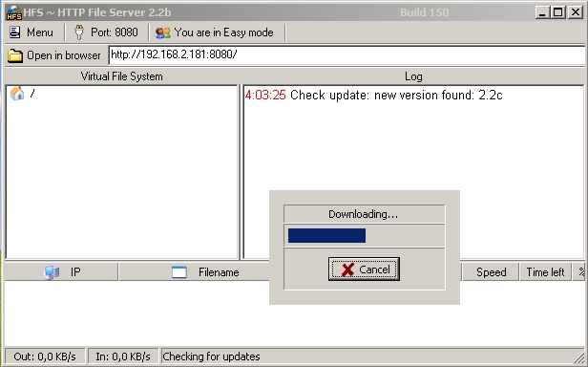Click the Easy mode users icon

coord(163,32)
